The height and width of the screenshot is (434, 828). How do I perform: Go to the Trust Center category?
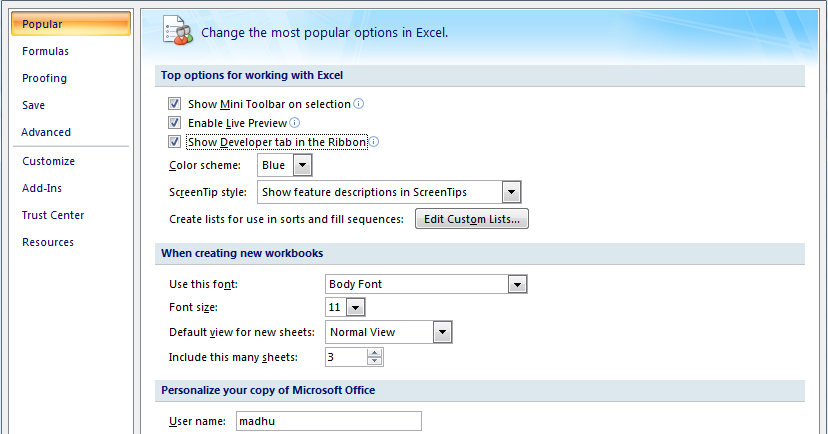[x=53, y=215]
